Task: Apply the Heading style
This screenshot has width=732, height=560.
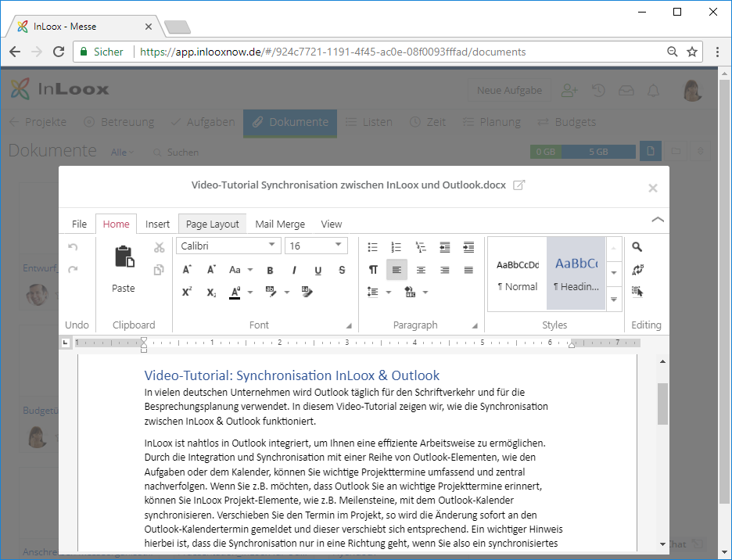Action: [576, 274]
